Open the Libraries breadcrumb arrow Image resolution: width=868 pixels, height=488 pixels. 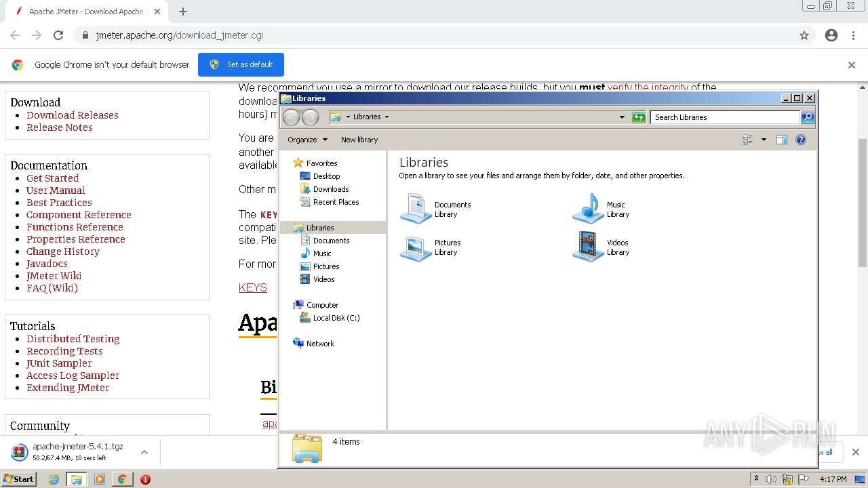387,117
